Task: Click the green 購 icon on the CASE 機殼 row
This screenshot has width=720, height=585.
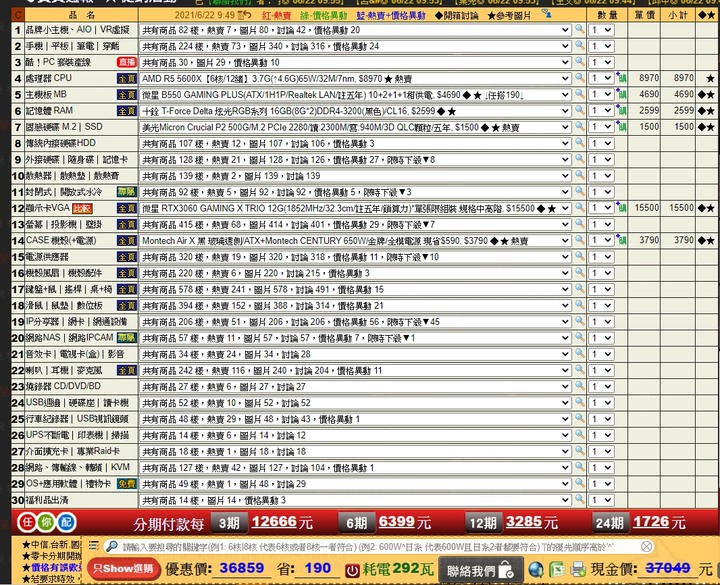Action: pos(622,240)
